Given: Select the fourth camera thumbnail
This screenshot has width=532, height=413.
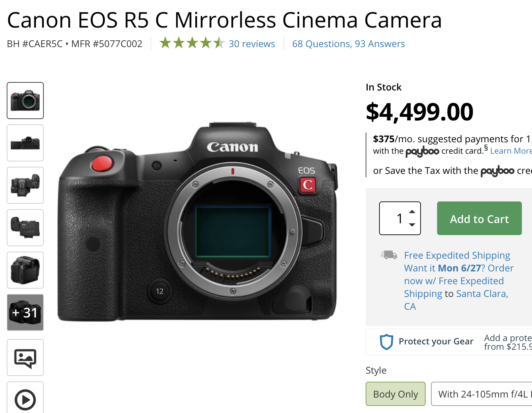Looking at the screenshot, I should (x=25, y=228).
